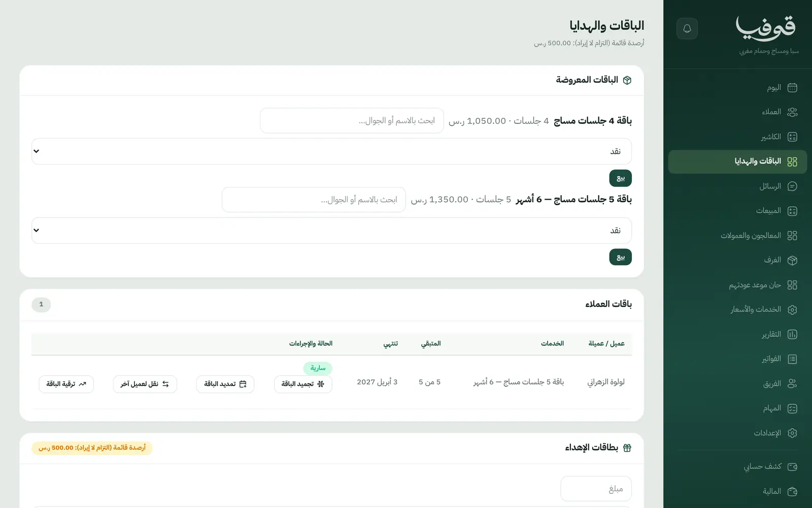812x508 pixels.
Task: Click customer search field for باقة 4 جلسات
Action: pyautogui.click(x=352, y=120)
